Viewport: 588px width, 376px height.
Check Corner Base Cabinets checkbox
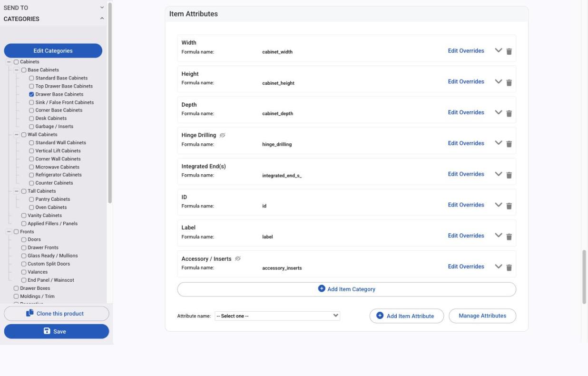[31, 110]
